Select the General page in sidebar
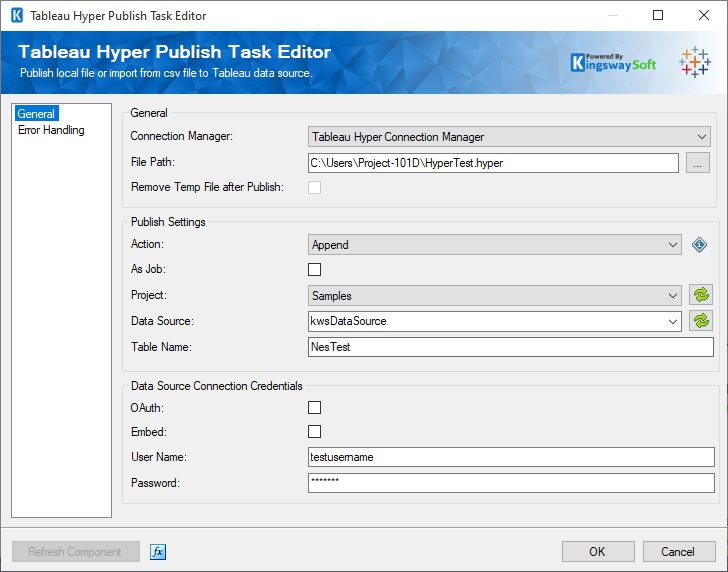The height and width of the screenshot is (572, 728). [x=36, y=114]
